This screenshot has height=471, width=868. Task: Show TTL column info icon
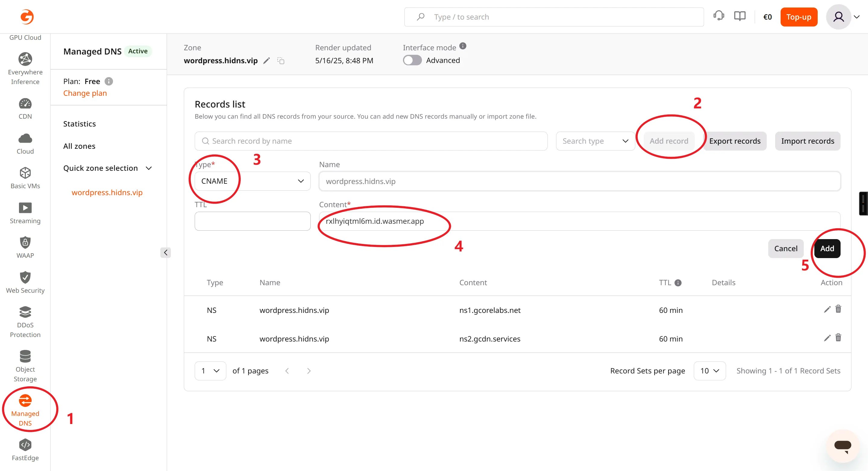[678, 283]
